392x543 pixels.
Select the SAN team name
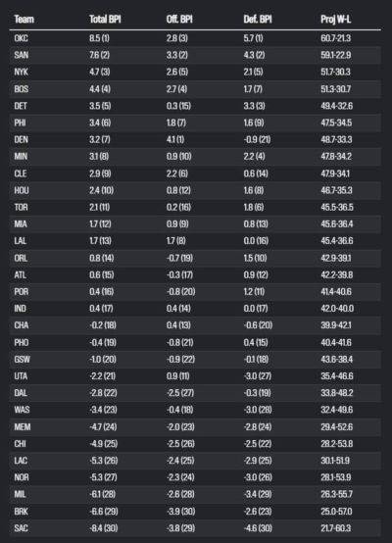(x=22, y=55)
